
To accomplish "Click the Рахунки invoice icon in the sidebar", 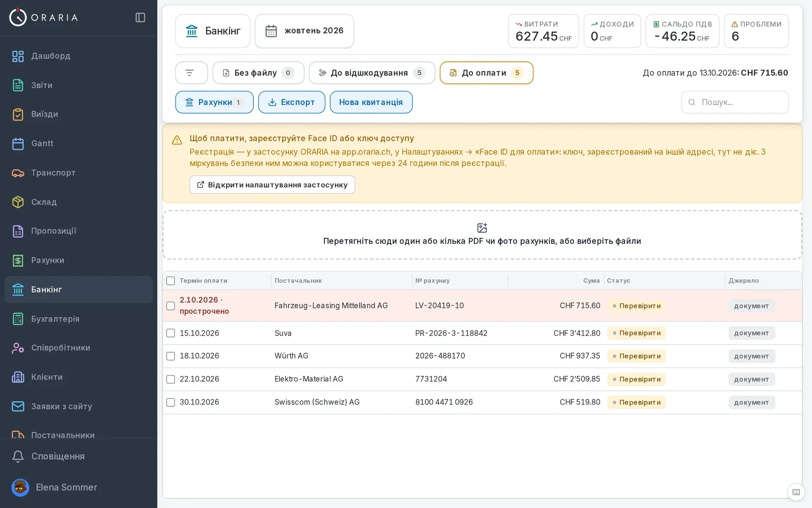I will (x=18, y=260).
